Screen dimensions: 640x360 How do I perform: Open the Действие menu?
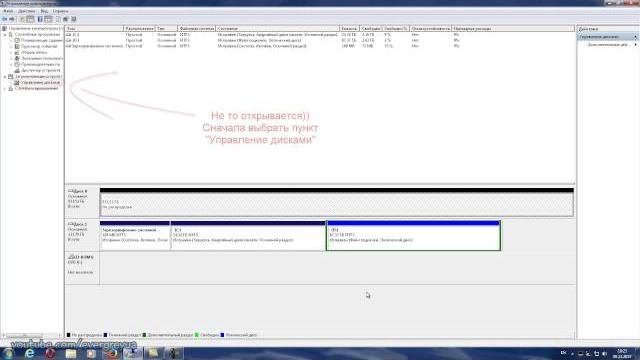pyautogui.click(x=27, y=11)
